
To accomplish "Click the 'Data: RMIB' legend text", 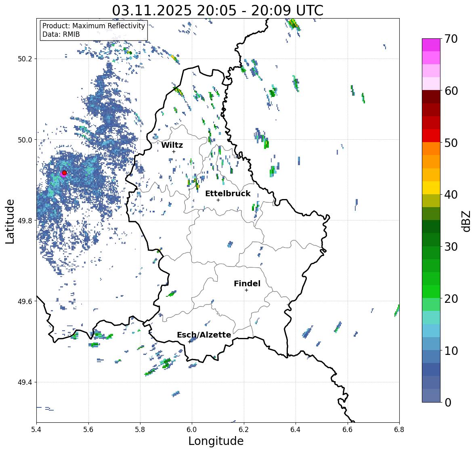I will (61, 34).
